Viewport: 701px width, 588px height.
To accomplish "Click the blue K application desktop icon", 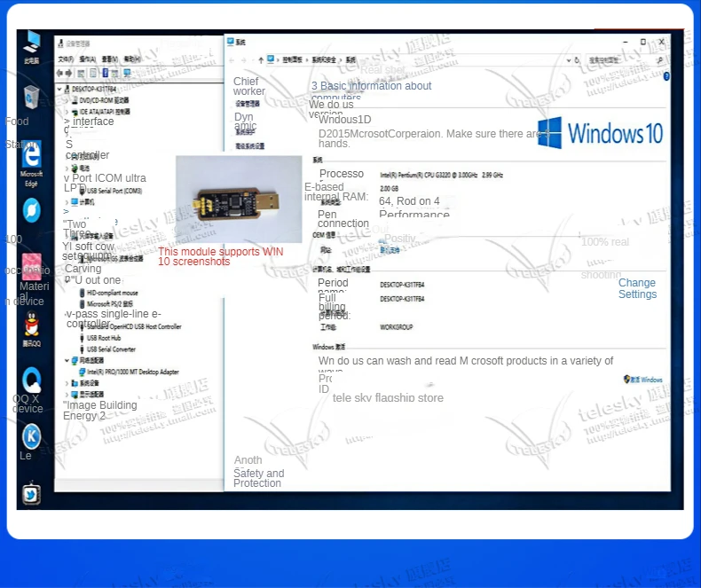I will click(x=31, y=436).
